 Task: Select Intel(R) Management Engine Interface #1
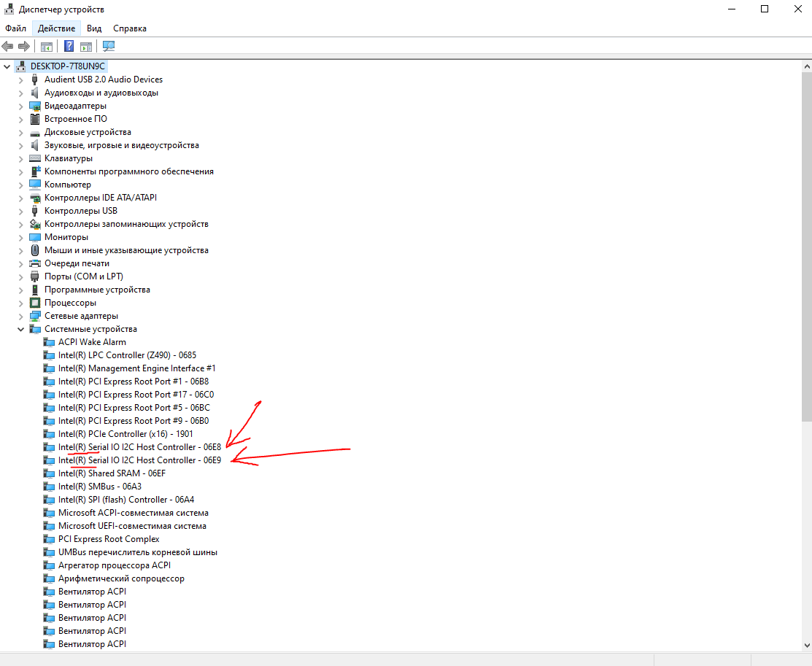[x=136, y=368]
